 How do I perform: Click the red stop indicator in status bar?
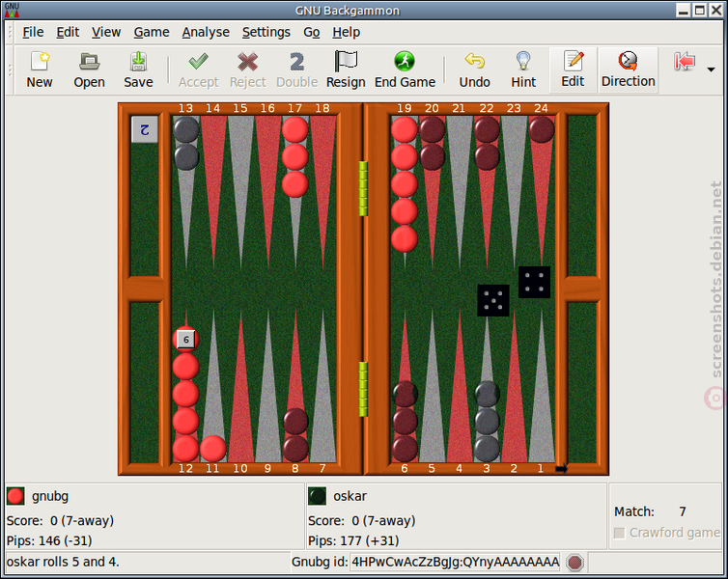[x=574, y=563]
